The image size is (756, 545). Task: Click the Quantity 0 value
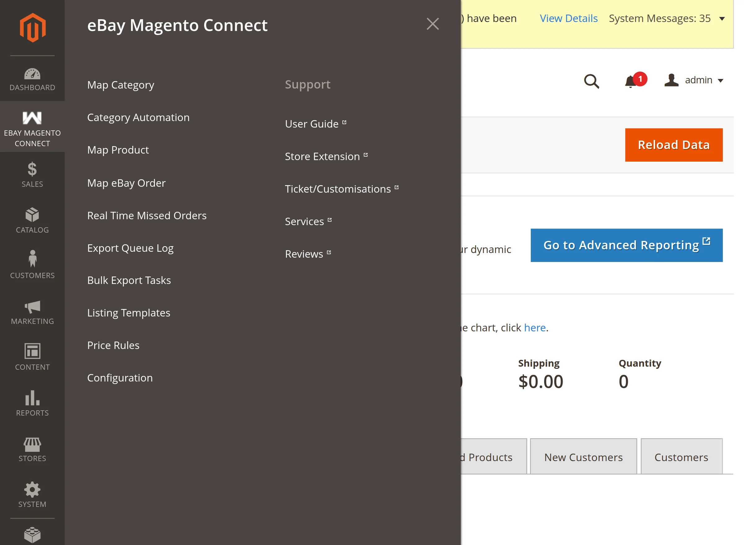click(x=623, y=381)
